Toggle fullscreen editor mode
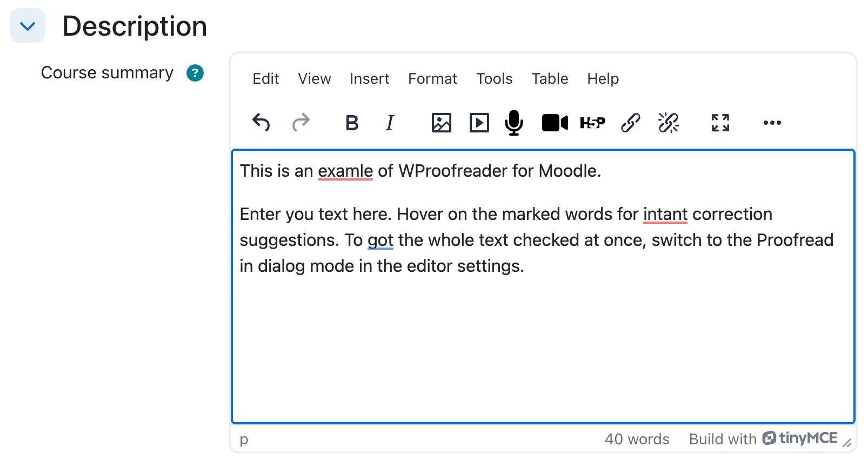 [x=720, y=123]
